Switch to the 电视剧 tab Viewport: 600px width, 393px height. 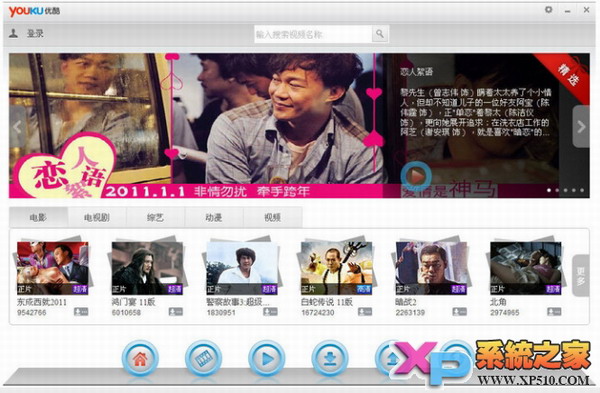(x=97, y=217)
